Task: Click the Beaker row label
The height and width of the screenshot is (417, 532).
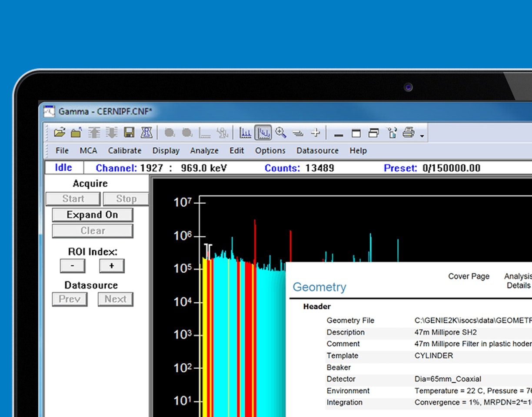Action: tap(339, 367)
